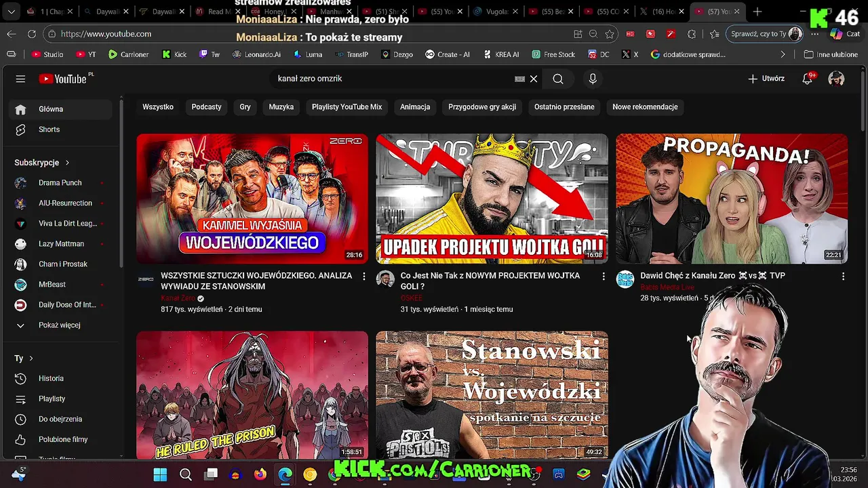Show more bookmarks via the overflow chevron
This screenshot has height=488, width=868.
[x=783, y=54]
